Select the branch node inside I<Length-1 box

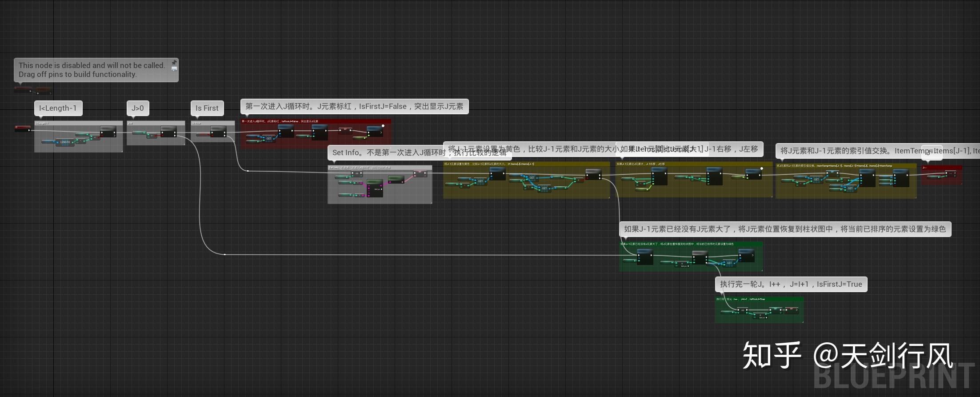(108, 132)
